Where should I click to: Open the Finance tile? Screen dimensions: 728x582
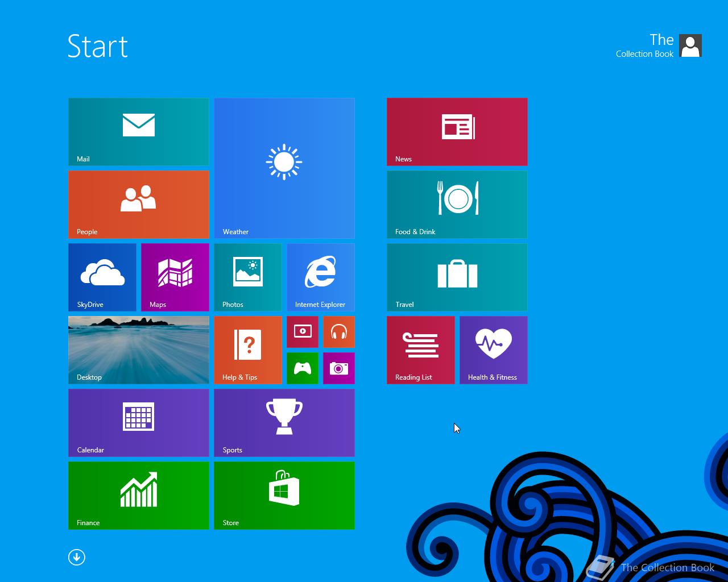139,496
